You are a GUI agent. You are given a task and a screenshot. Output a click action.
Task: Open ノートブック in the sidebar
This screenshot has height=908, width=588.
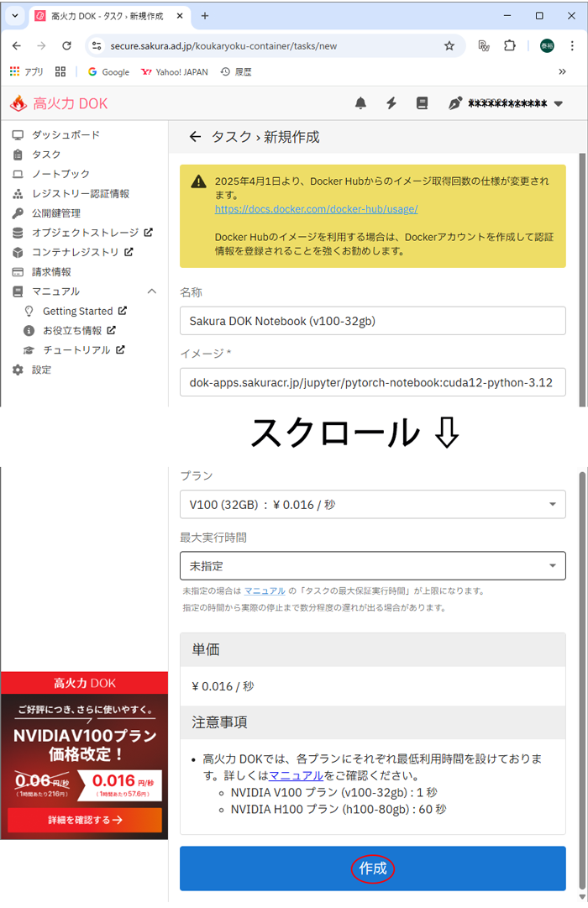tap(60, 175)
